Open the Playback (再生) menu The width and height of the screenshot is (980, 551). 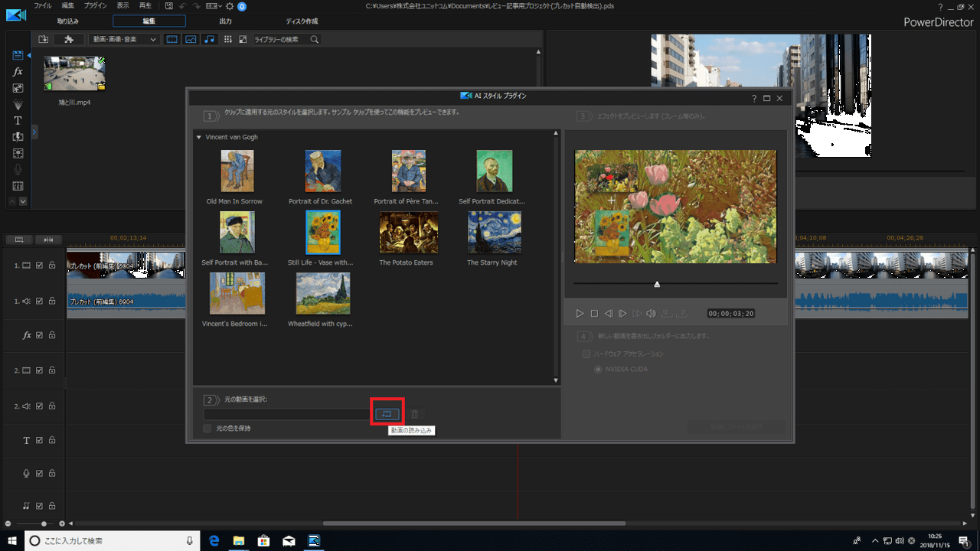(x=145, y=5)
